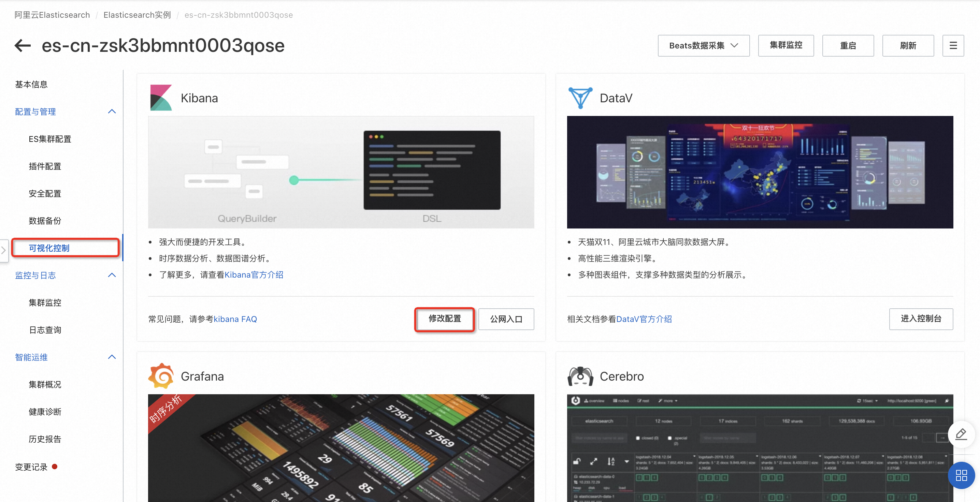Open Beats数据采集 dropdown
This screenshot has height=502, width=980.
pos(703,46)
